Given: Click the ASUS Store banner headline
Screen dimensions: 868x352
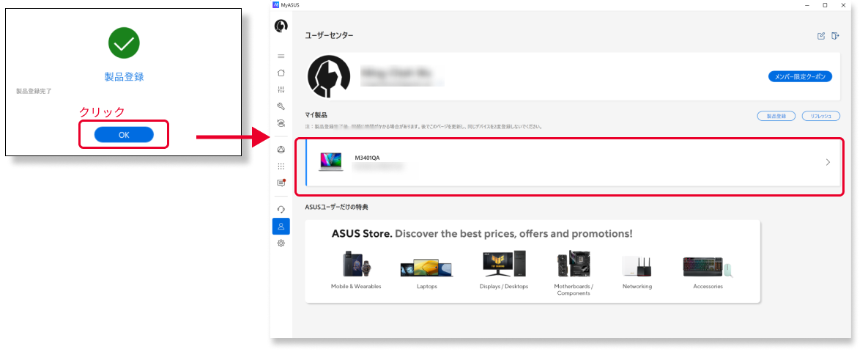Looking at the screenshot, I should click(x=481, y=233).
